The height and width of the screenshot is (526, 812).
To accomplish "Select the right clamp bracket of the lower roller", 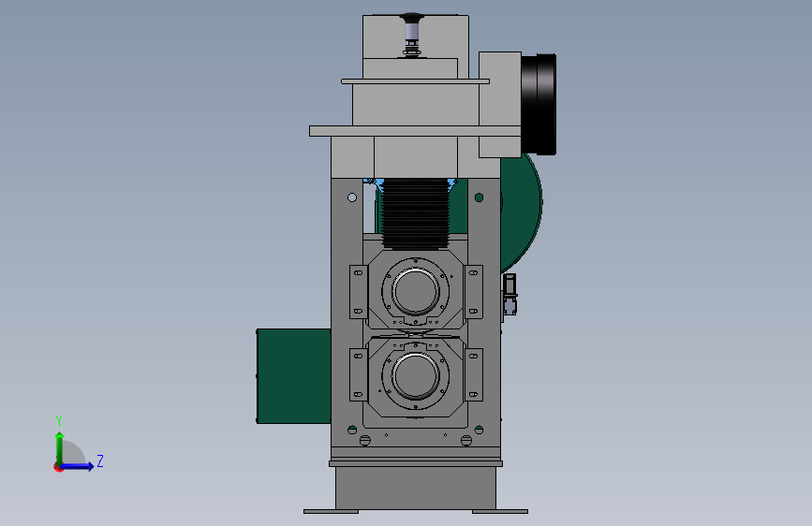I will [473, 374].
